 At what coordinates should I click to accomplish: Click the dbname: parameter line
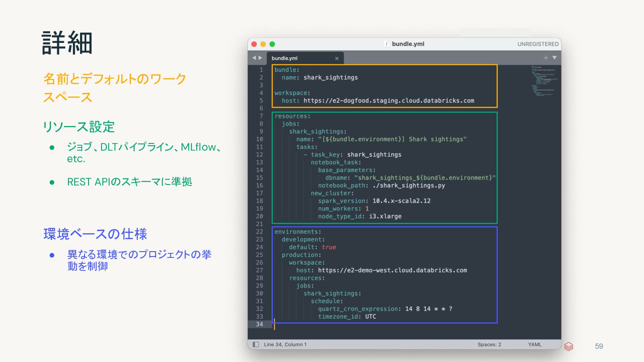(411, 178)
